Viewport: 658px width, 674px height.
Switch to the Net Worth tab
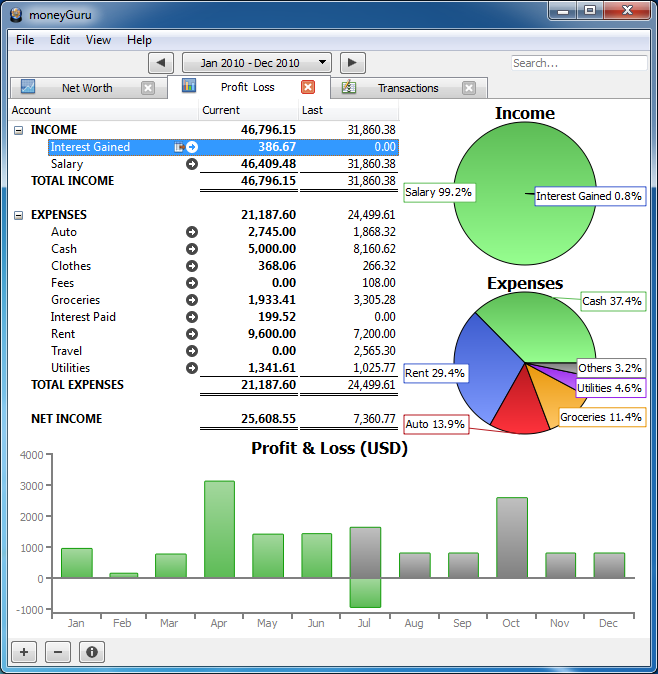coord(86,88)
